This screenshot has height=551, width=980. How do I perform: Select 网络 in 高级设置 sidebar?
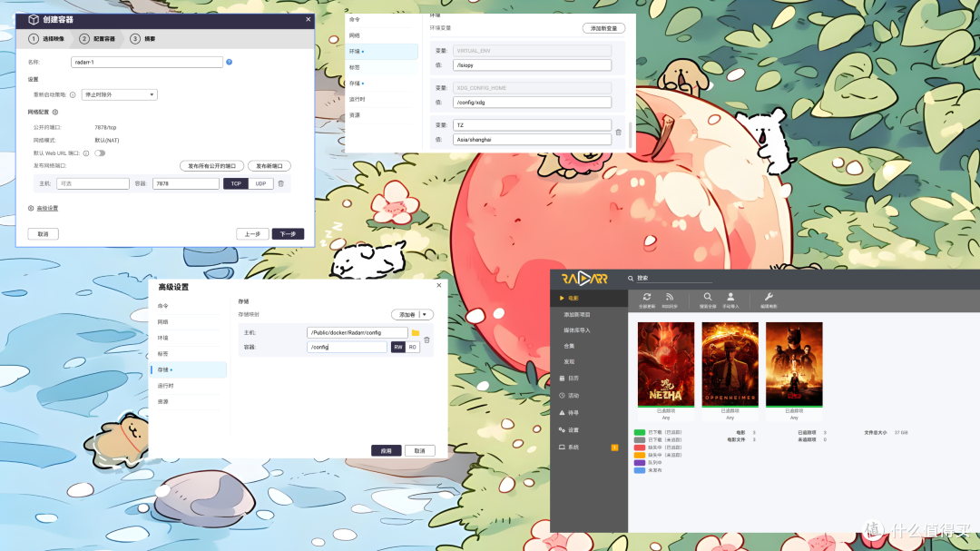(x=188, y=322)
